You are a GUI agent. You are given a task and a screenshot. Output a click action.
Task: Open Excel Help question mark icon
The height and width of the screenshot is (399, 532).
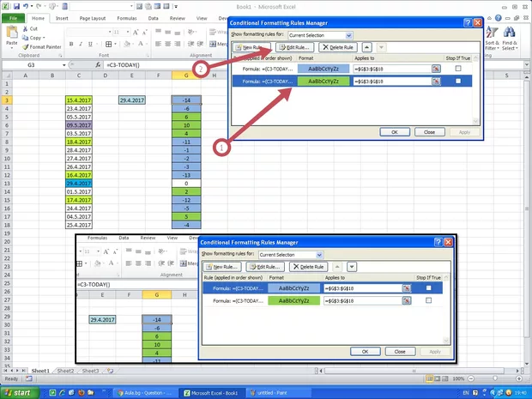(498, 18)
